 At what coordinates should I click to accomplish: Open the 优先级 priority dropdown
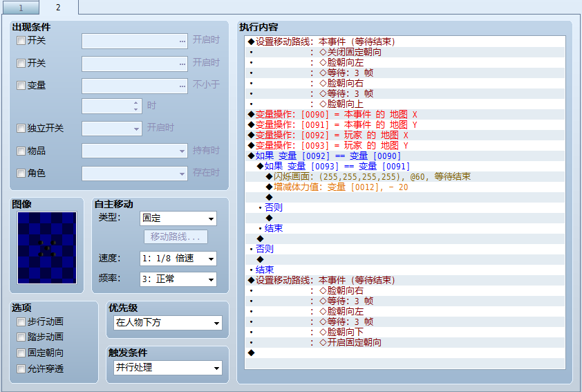pos(168,323)
